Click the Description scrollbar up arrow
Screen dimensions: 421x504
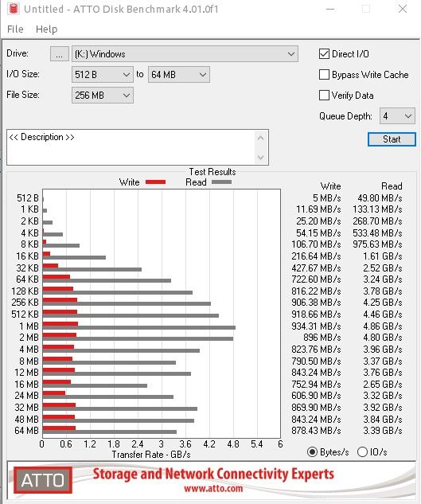point(260,139)
